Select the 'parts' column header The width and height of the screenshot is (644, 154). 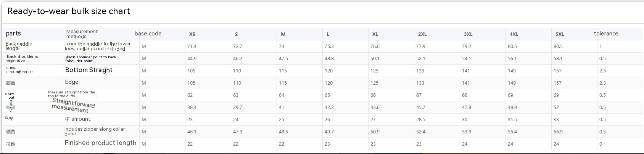coord(13,34)
